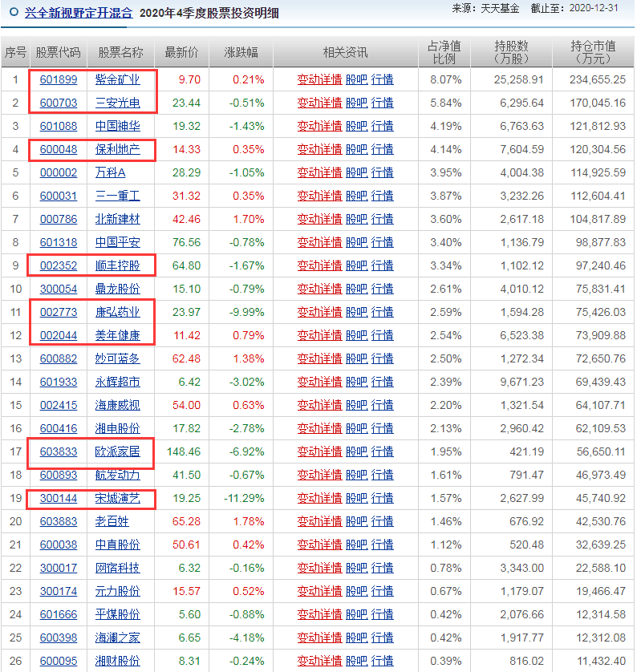Open 湘电股份 stock name link
The image size is (637, 672).
[117, 428]
